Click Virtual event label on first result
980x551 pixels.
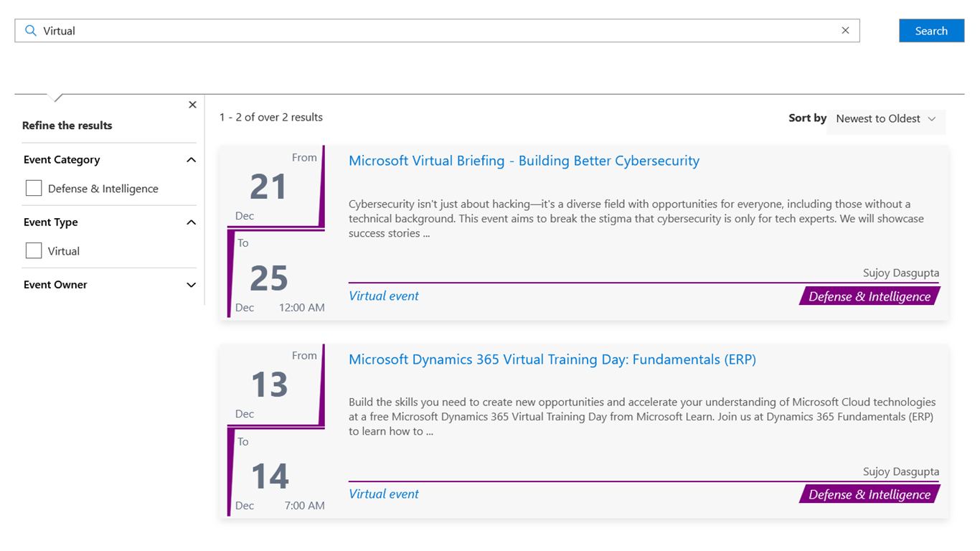pos(384,296)
